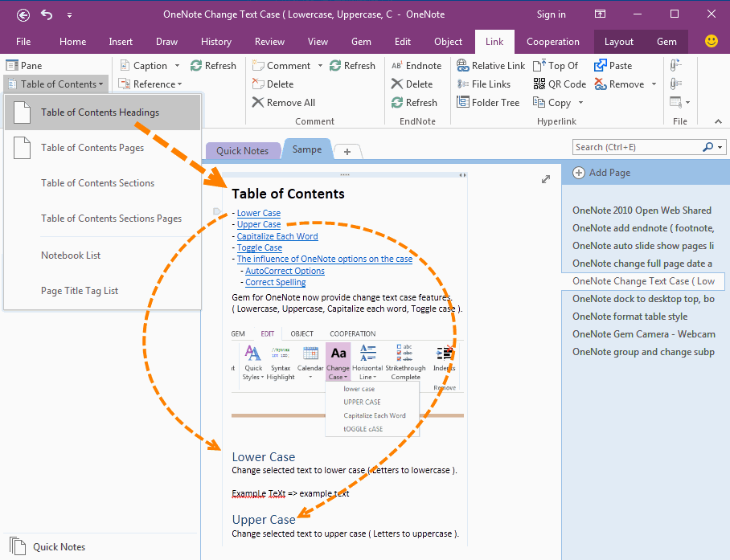
Task: Insert a Caption from the Link ribbon
Action: [x=143, y=66]
